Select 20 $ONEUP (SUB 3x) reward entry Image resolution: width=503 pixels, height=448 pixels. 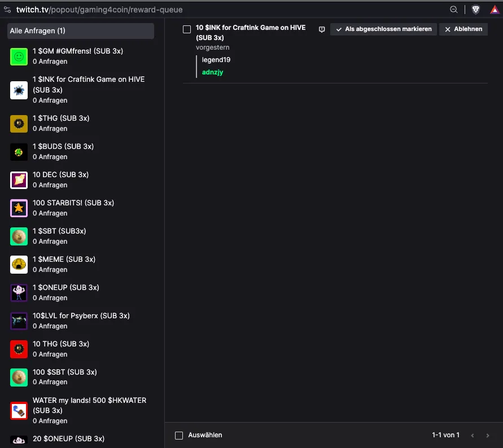point(81,440)
